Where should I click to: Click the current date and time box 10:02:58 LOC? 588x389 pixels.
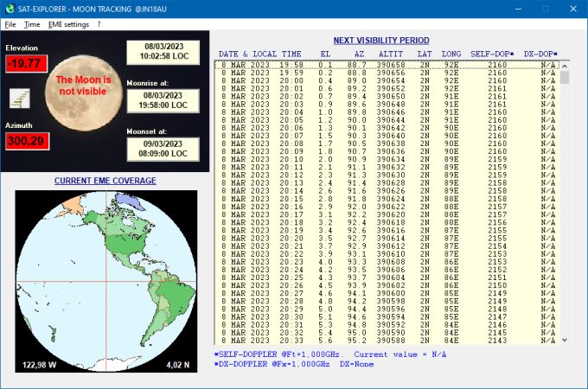pyautogui.click(x=163, y=52)
